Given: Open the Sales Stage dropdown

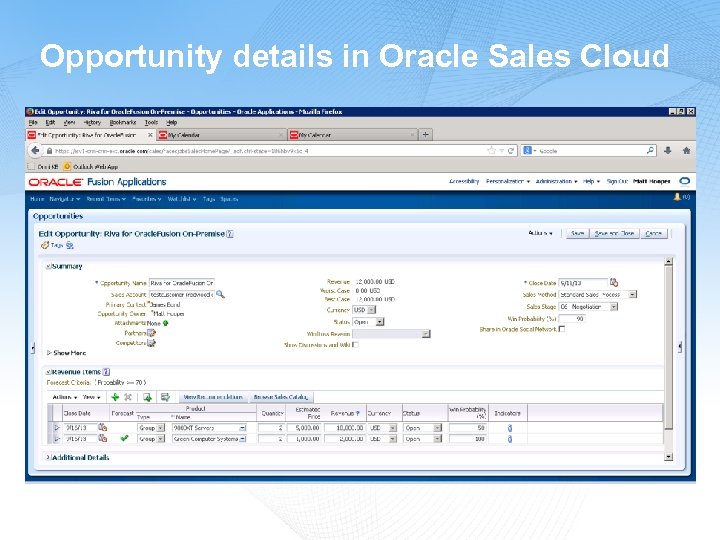Looking at the screenshot, I should (x=614, y=306).
